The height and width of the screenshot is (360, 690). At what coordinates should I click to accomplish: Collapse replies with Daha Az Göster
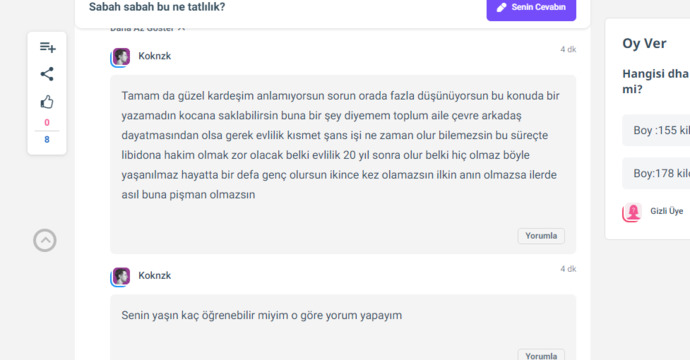147,29
